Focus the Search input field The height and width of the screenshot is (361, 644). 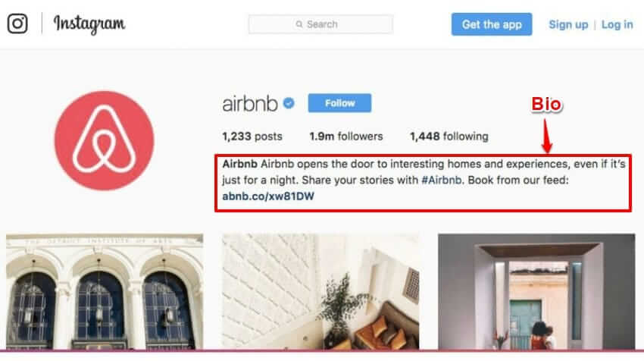(x=320, y=24)
